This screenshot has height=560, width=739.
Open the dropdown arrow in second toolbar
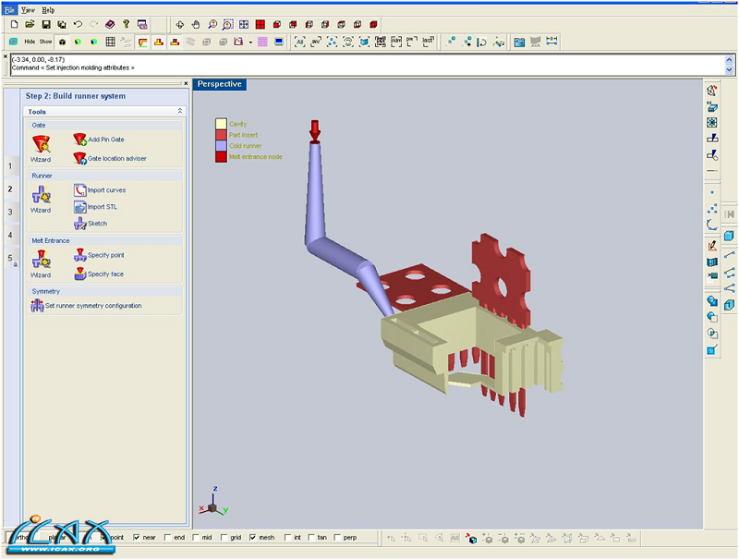pyautogui.click(x=250, y=42)
